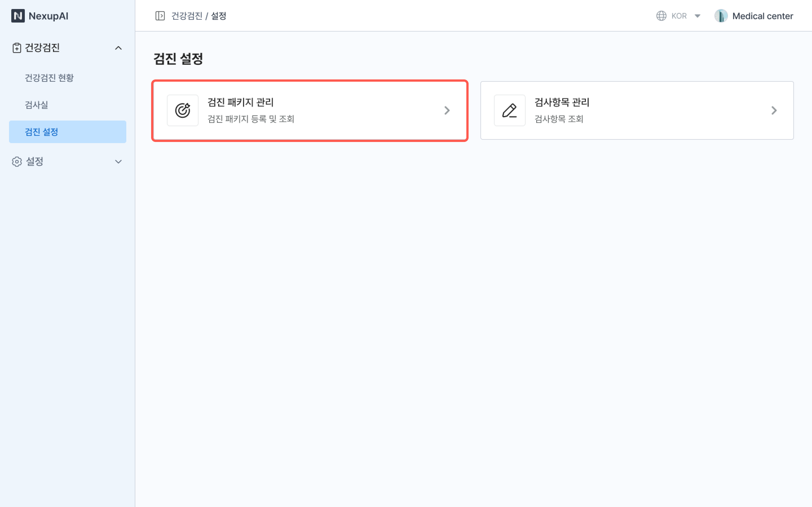This screenshot has width=812, height=507.
Task: Expand the 설정 sidebar section
Action: pos(118,162)
